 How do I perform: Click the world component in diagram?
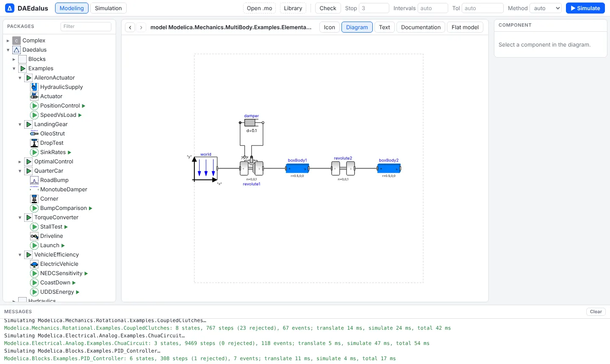point(206,168)
